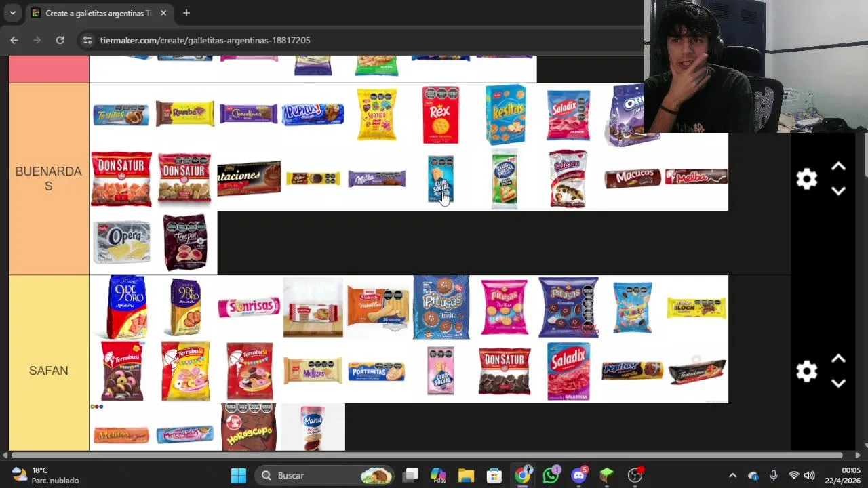Select the Rex crackers image
868x488 pixels.
coord(441,115)
